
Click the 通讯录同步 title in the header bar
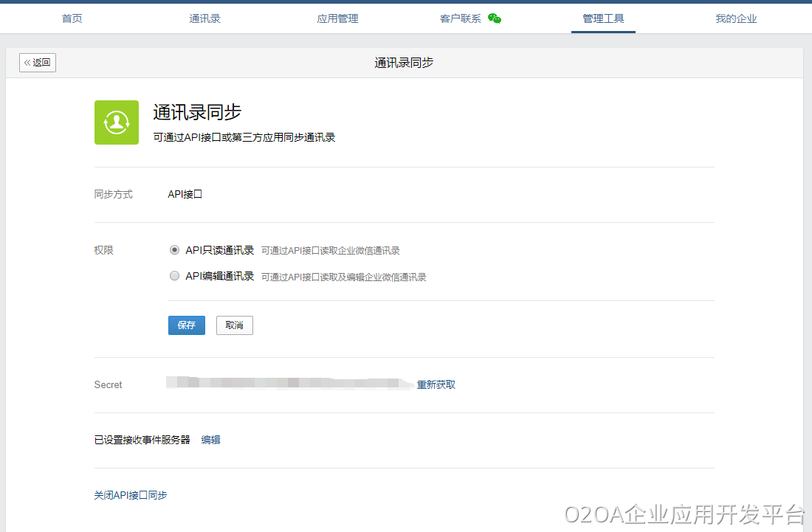click(x=404, y=63)
